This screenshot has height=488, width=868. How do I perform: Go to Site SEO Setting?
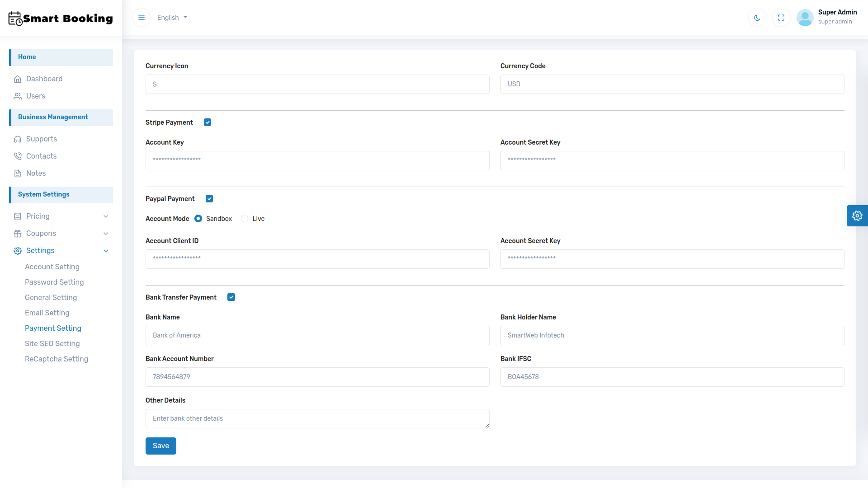click(52, 343)
